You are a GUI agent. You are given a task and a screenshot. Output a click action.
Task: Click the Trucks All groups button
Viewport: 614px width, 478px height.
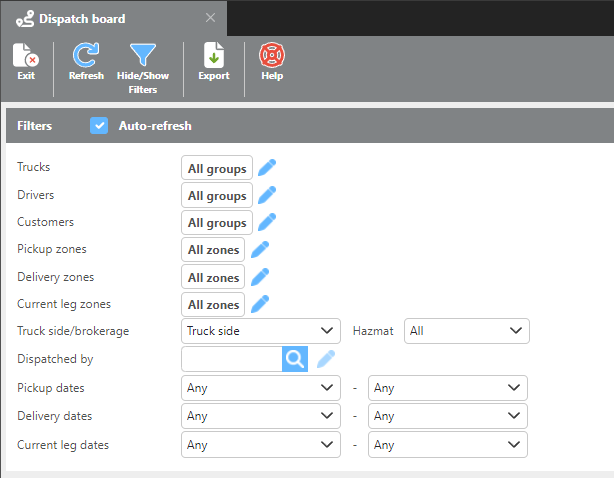(x=217, y=168)
